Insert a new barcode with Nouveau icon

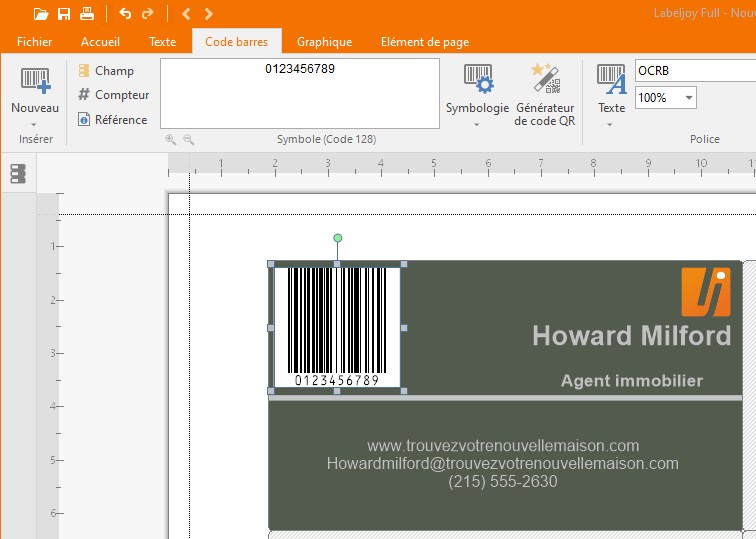pyautogui.click(x=35, y=80)
